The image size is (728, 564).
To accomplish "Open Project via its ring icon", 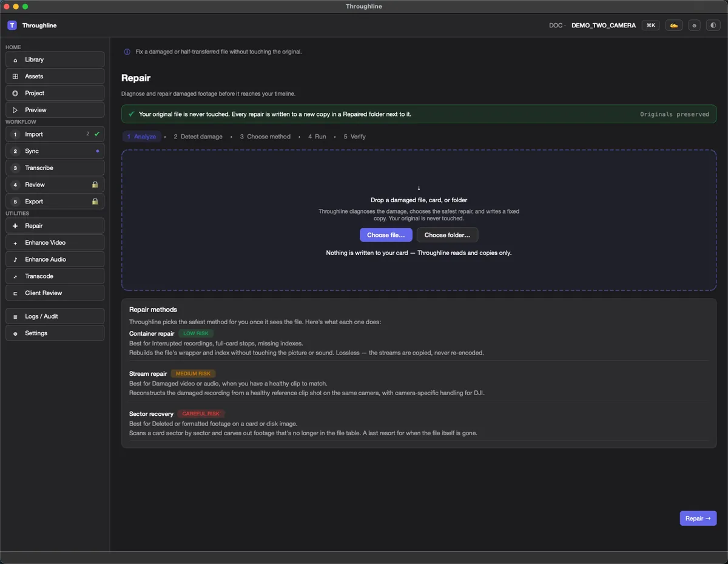I will pos(15,93).
